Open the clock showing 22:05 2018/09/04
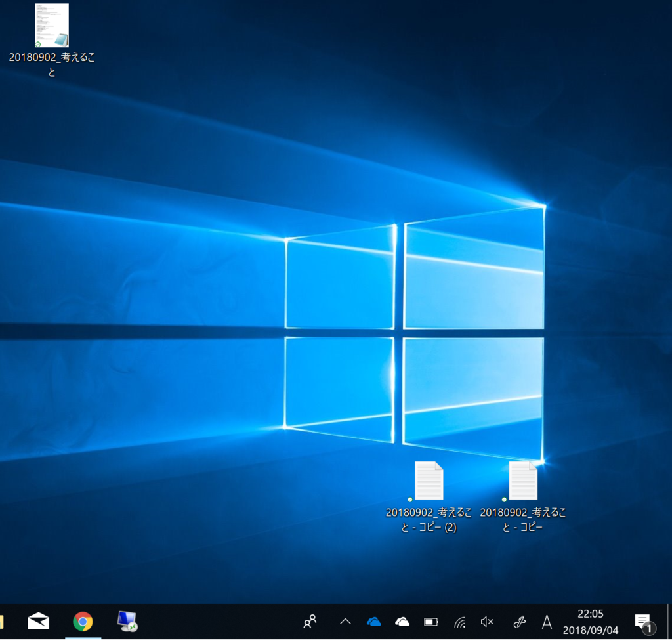Screen dimensions: 672x640 coord(590,622)
